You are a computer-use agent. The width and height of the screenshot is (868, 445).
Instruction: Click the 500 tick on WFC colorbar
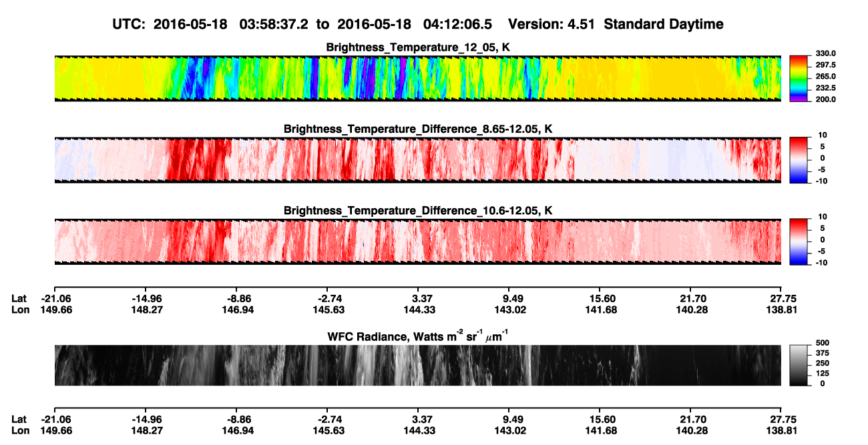822,342
